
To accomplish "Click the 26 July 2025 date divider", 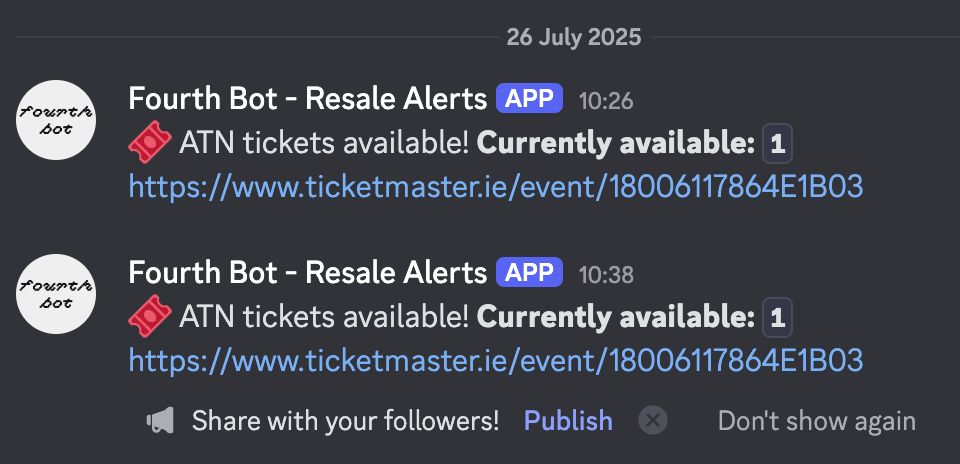I will [x=574, y=37].
